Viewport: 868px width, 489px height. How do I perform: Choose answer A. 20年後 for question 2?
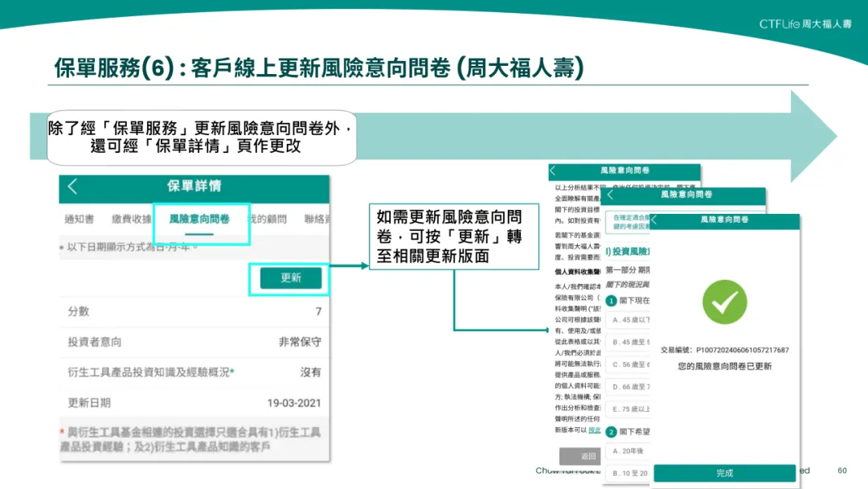coord(628,450)
